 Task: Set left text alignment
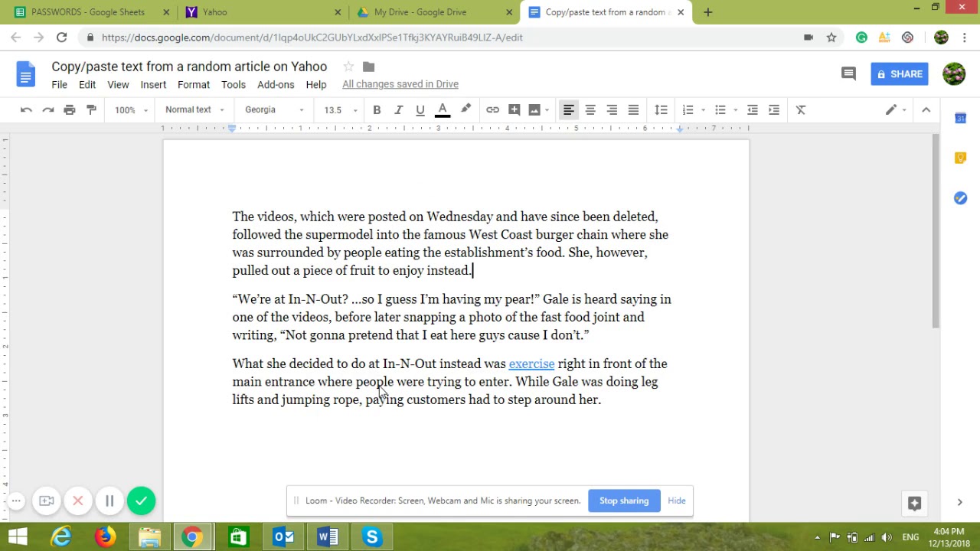569,110
